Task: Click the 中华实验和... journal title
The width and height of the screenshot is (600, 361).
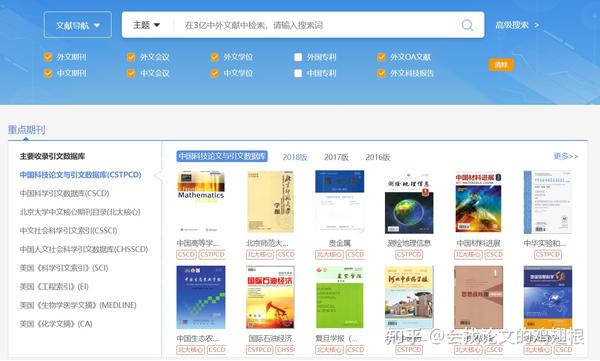Action: pyautogui.click(x=545, y=243)
